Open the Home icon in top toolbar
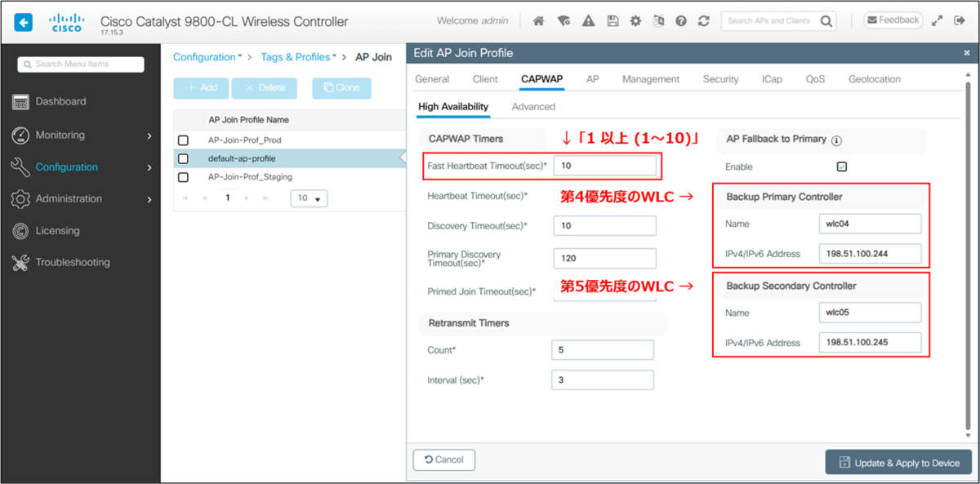980x484 pixels. point(538,21)
